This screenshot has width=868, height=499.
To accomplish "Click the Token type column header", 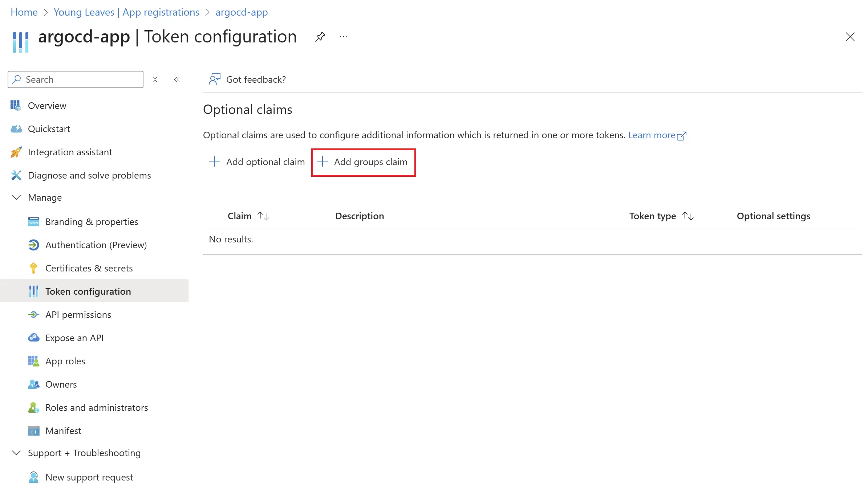I will [652, 216].
